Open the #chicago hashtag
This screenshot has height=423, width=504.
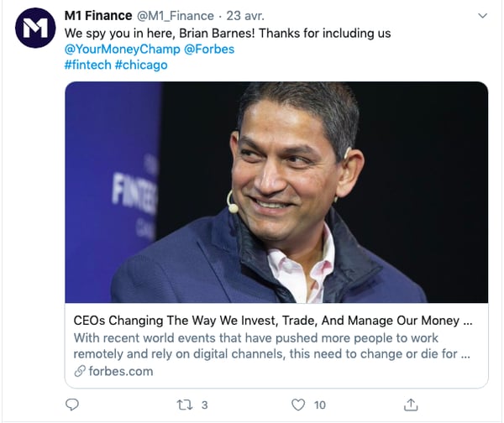(141, 65)
